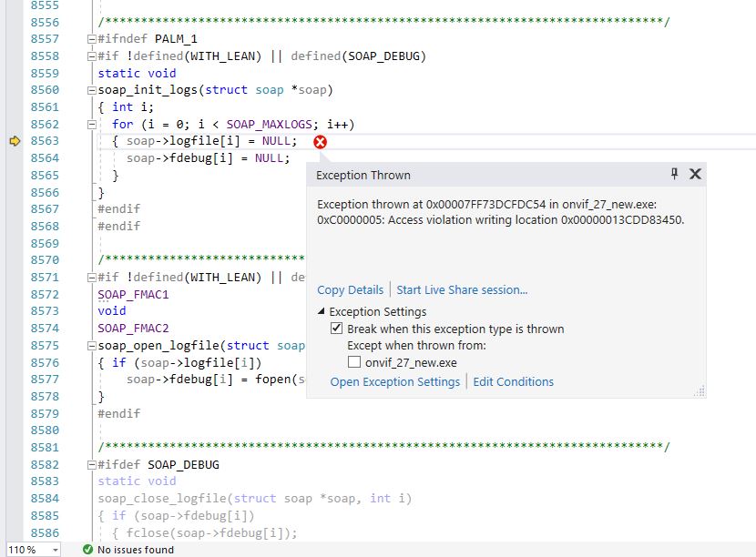Click the red exception icon beside the logfile line

(x=318, y=142)
